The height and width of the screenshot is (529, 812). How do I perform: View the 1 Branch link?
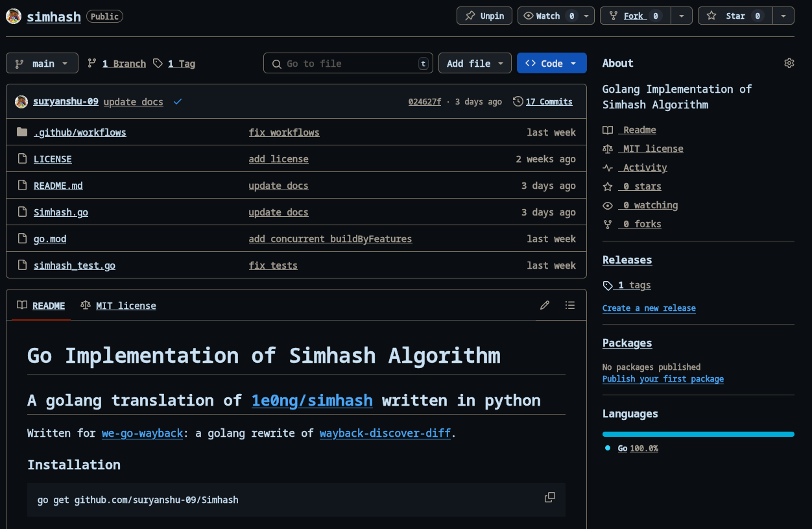(117, 64)
